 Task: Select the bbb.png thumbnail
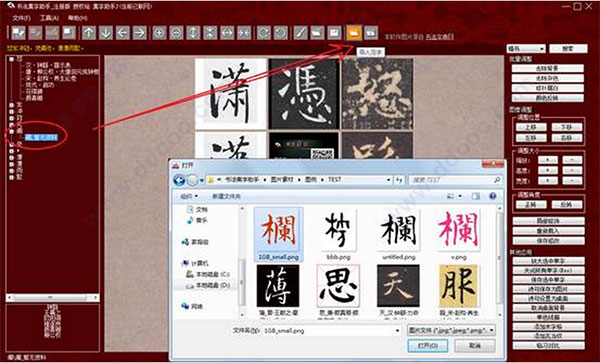(x=338, y=234)
